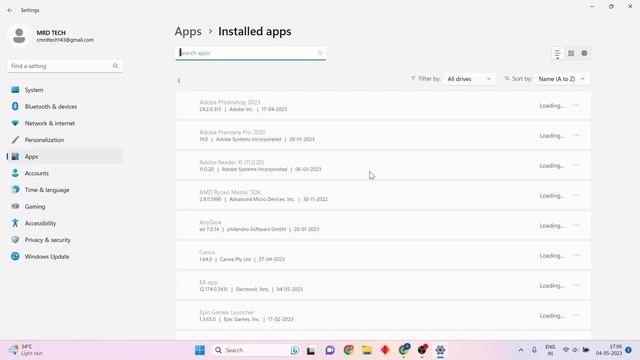Select the Epic Games Launcher app name
640x360 pixels.
click(x=227, y=312)
